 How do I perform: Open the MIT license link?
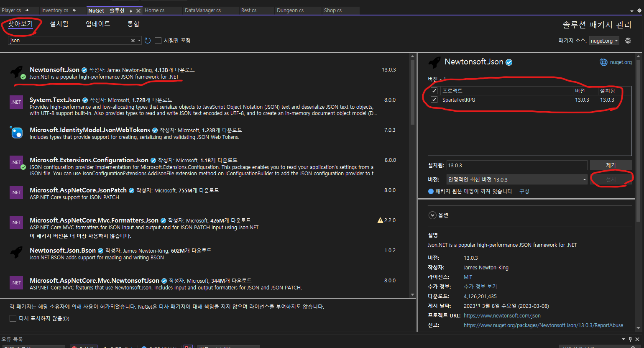pyautogui.click(x=468, y=277)
